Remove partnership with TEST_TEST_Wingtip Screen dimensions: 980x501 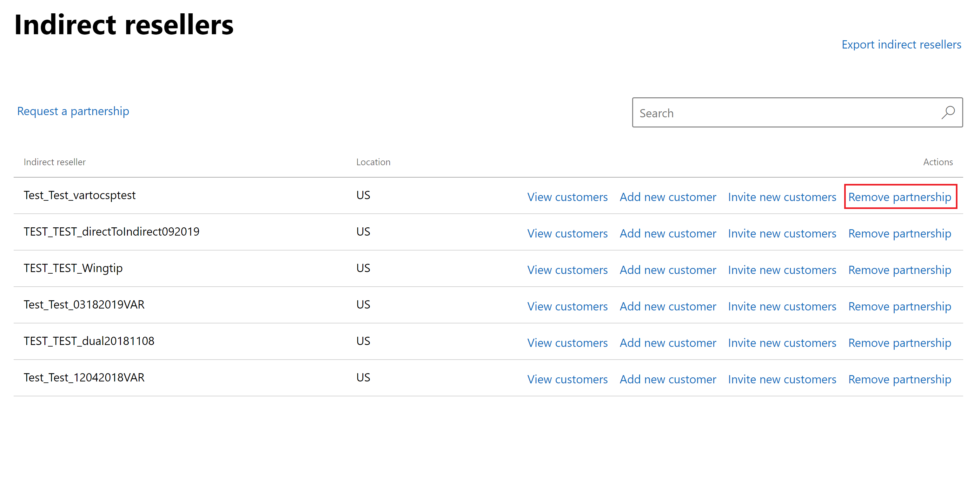point(899,270)
